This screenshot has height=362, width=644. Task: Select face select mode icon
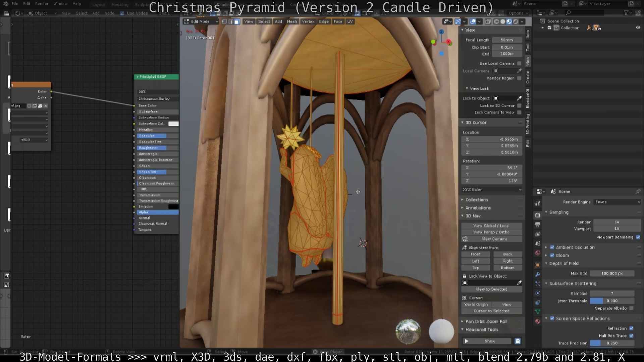pos(237,21)
